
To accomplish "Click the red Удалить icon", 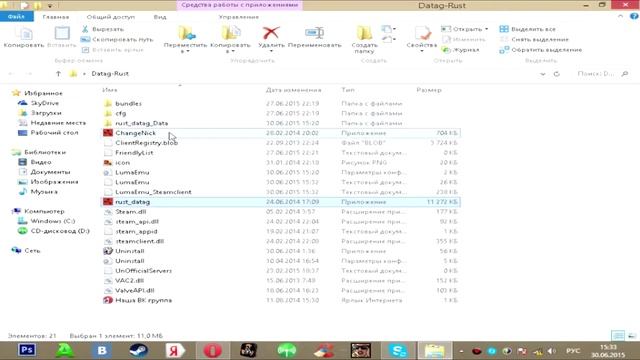I will pos(271,33).
